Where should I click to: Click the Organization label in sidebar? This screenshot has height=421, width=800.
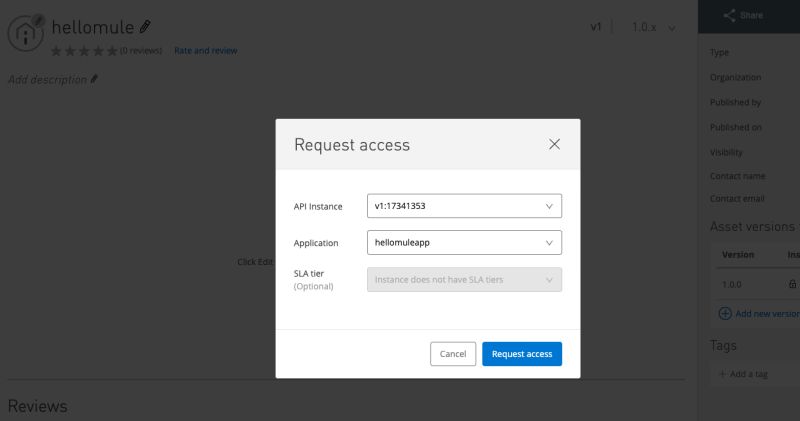click(735, 78)
